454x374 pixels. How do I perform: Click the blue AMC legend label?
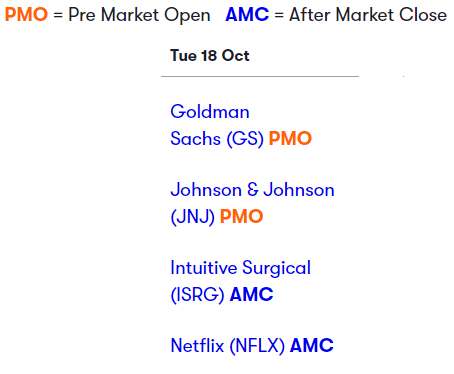247,15
